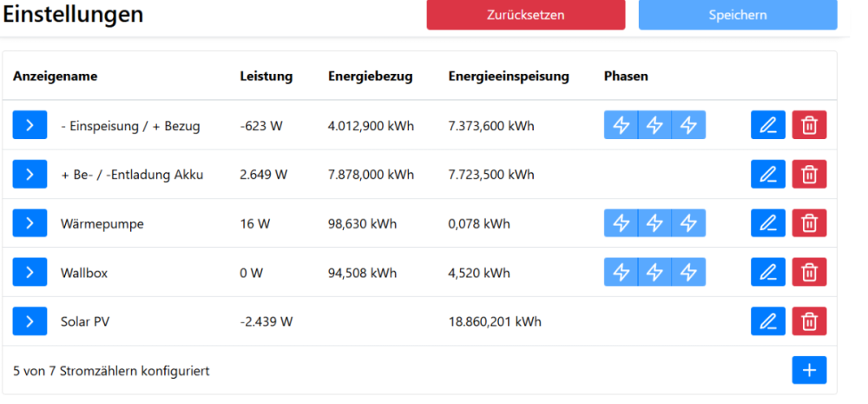The image size is (868, 404).
Task: Toggle third phase of Wallbox row
Action: click(688, 273)
